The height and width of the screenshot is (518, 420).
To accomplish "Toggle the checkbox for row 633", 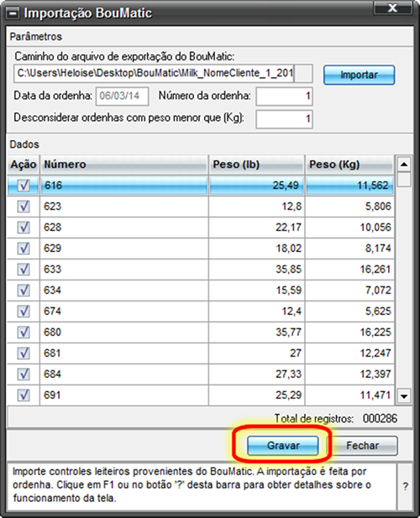I will (24, 269).
